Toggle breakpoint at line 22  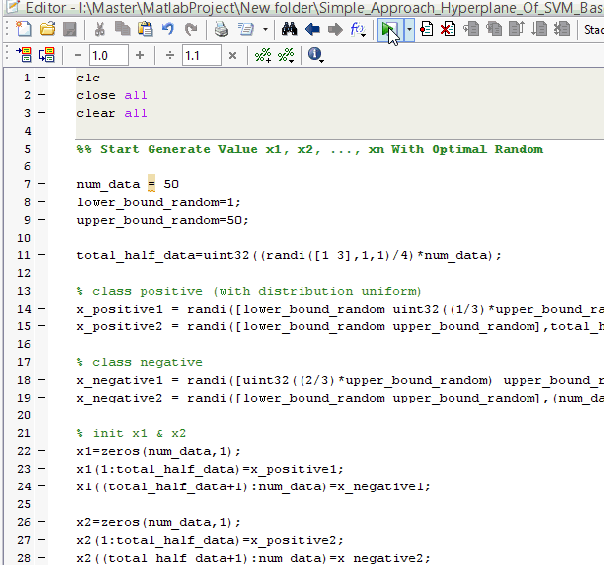pyautogui.click(x=41, y=451)
